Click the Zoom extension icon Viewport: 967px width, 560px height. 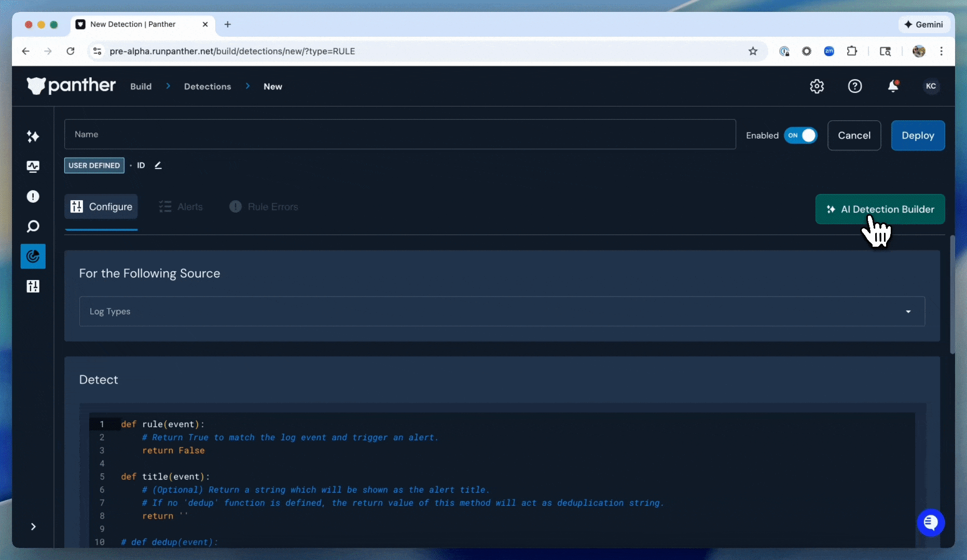point(829,51)
